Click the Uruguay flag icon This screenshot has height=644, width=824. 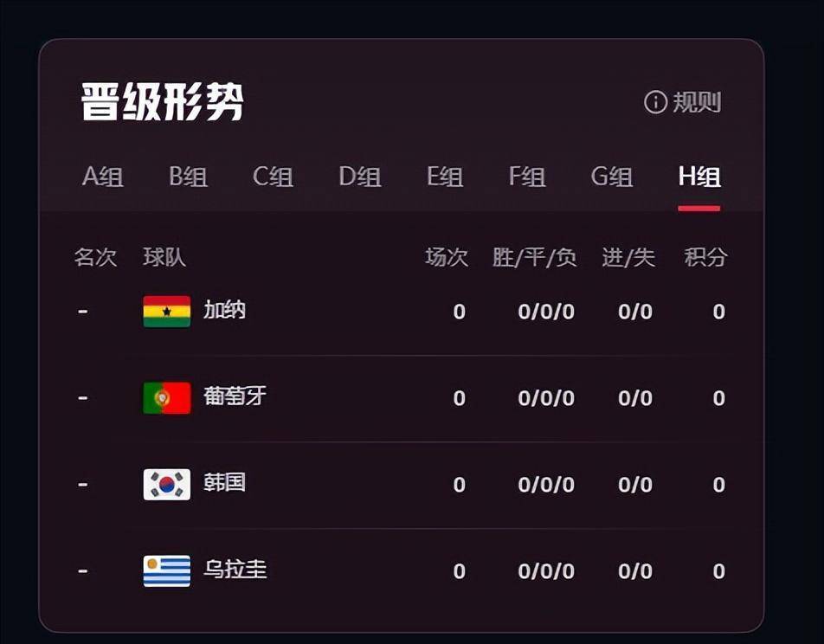[x=166, y=571]
